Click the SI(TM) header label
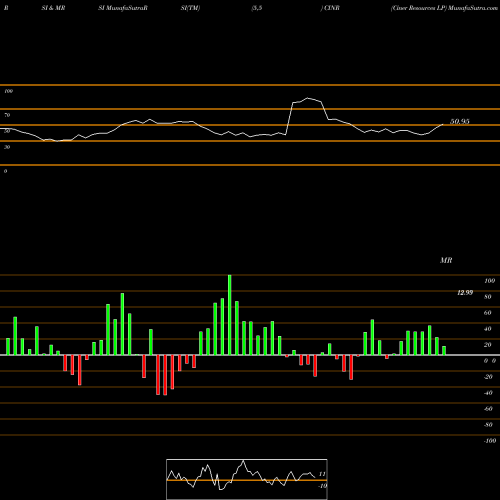500x500 pixels. [190, 8]
